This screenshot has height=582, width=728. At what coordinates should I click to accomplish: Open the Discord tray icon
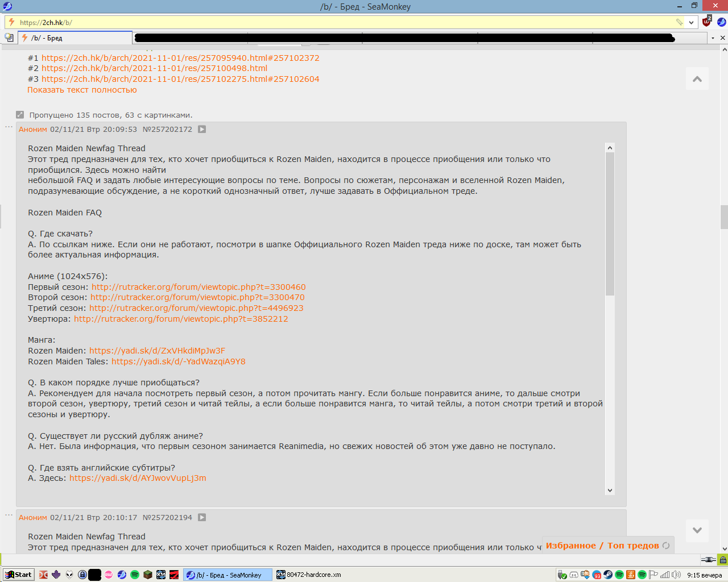coord(574,575)
